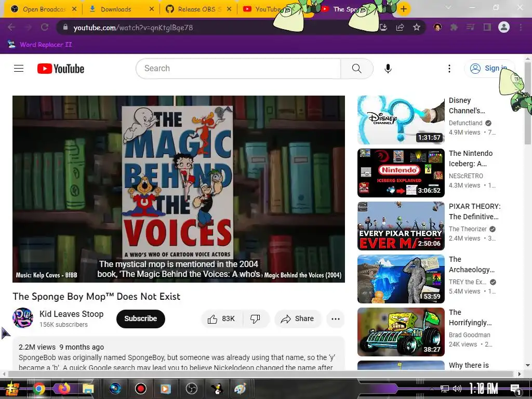
Task: Click the horizontal page scrollbar
Action: 261,374
